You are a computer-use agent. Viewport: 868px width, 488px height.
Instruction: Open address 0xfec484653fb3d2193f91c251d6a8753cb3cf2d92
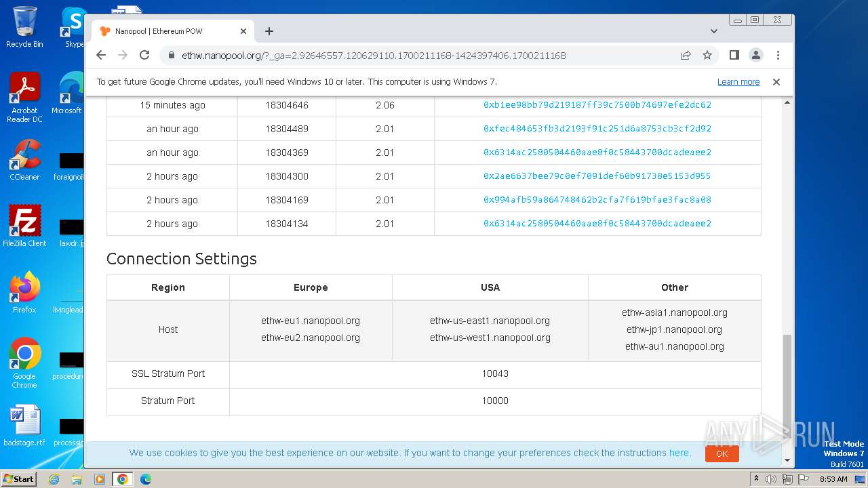pos(597,129)
